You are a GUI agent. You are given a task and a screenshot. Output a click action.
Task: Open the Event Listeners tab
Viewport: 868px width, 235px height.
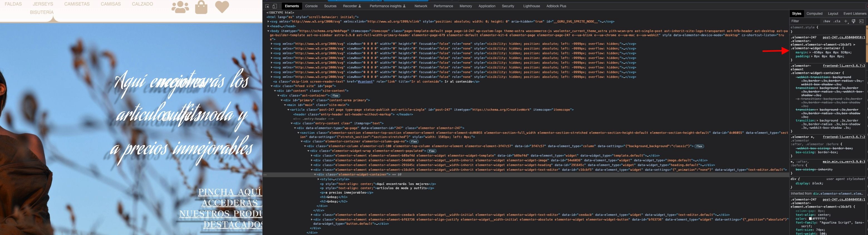[x=855, y=13]
